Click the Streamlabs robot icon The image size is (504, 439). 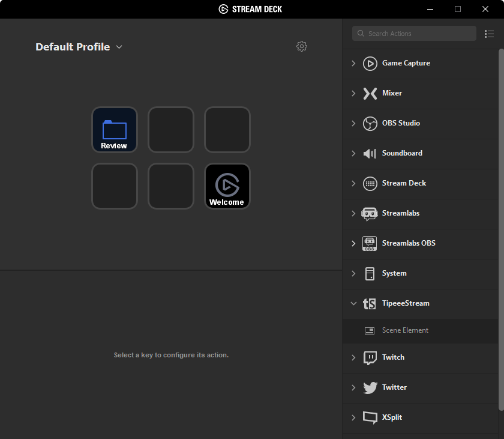(x=370, y=214)
